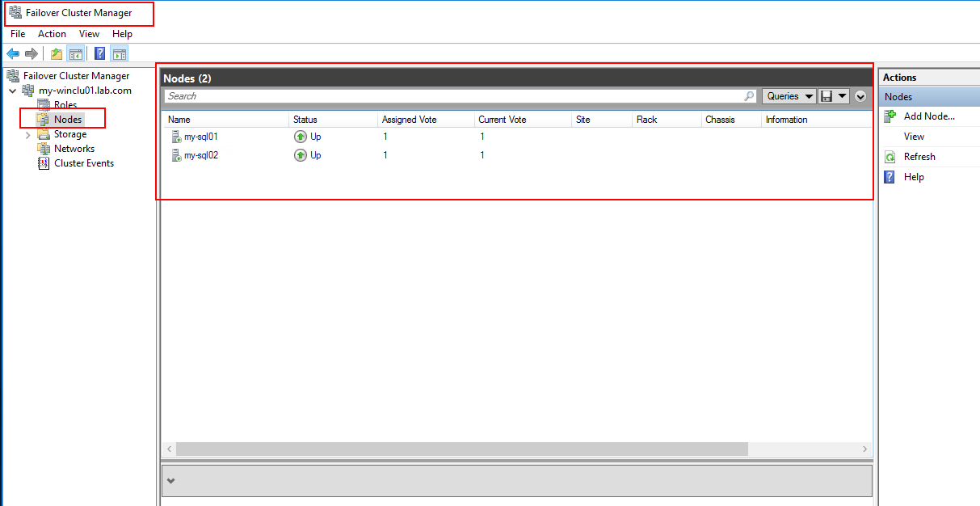
Task: Click the Rack column header
Action: [x=667, y=120]
